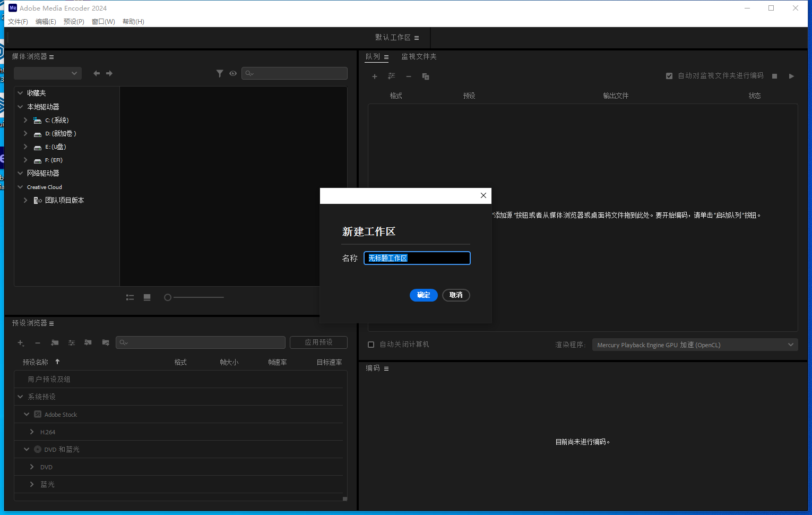Click the 帧速率 column header
The width and height of the screenshot is (812, 515).
(x=278, y=362)
